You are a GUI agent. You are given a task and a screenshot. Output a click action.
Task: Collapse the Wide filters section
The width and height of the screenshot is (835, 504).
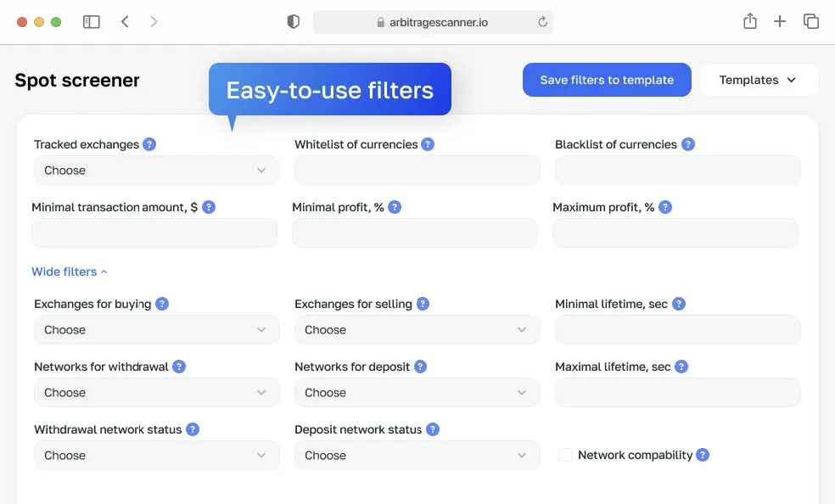click(70, 272)
